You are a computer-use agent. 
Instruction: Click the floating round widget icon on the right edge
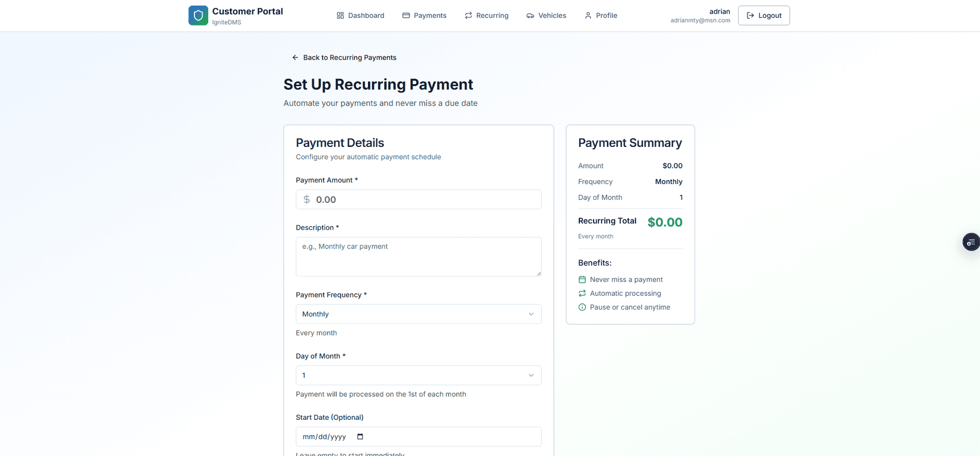tap(971, 242)
